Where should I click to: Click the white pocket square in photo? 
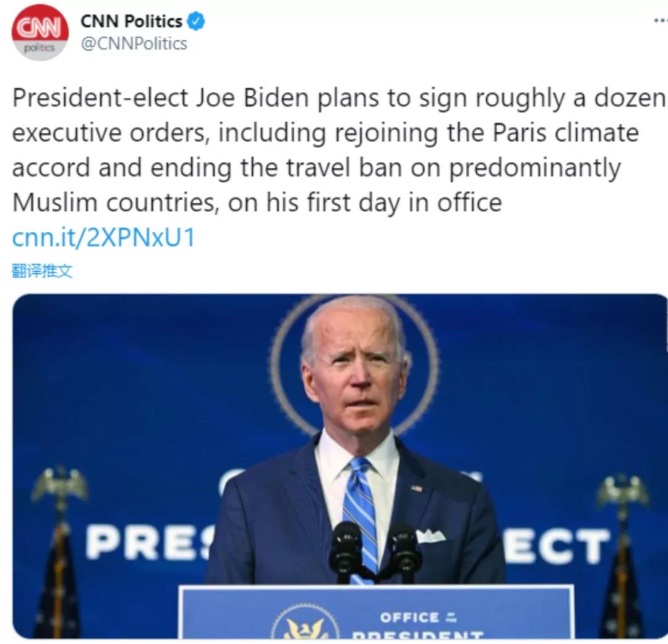(430, 535)
